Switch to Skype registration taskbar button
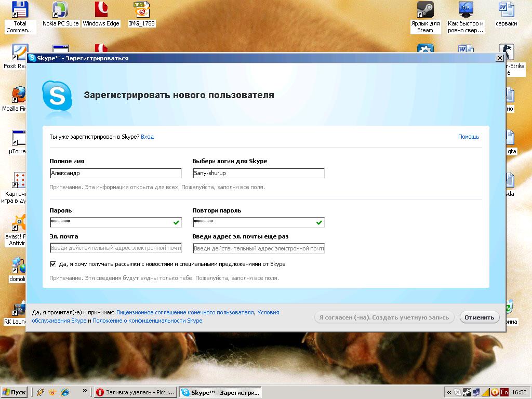 pos(220,392)
